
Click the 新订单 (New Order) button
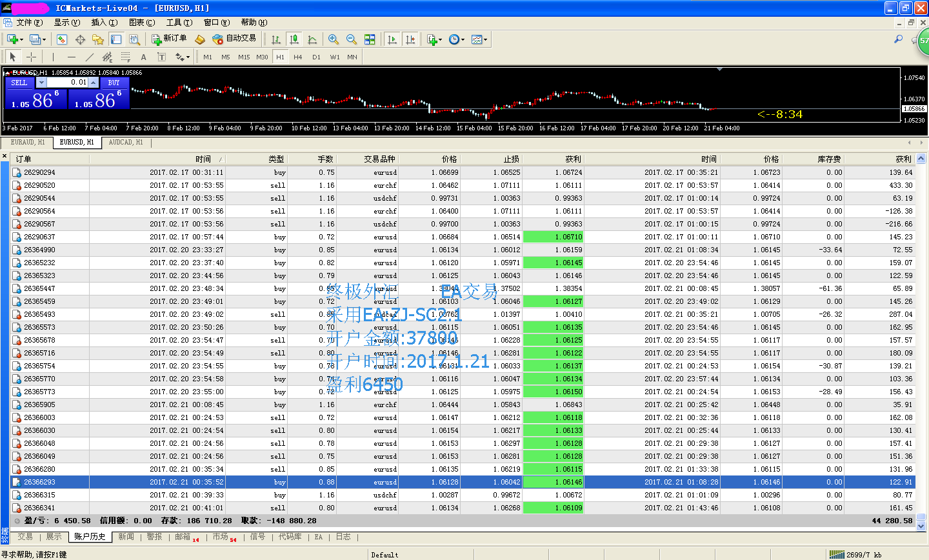[169, 39]
